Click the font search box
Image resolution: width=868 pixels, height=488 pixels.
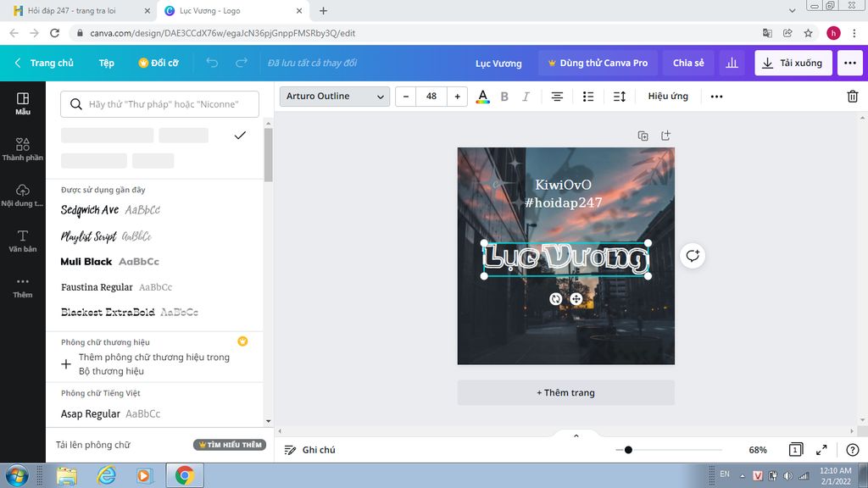[159, 104]
